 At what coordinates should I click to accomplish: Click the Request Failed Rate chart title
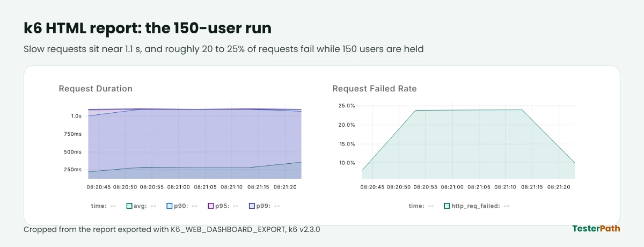click(375, 89)
